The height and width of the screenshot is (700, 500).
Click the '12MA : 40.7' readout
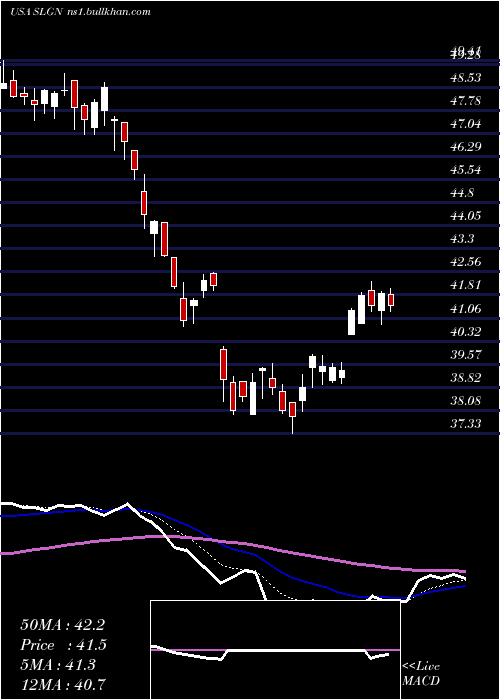(x=64, y=684)
